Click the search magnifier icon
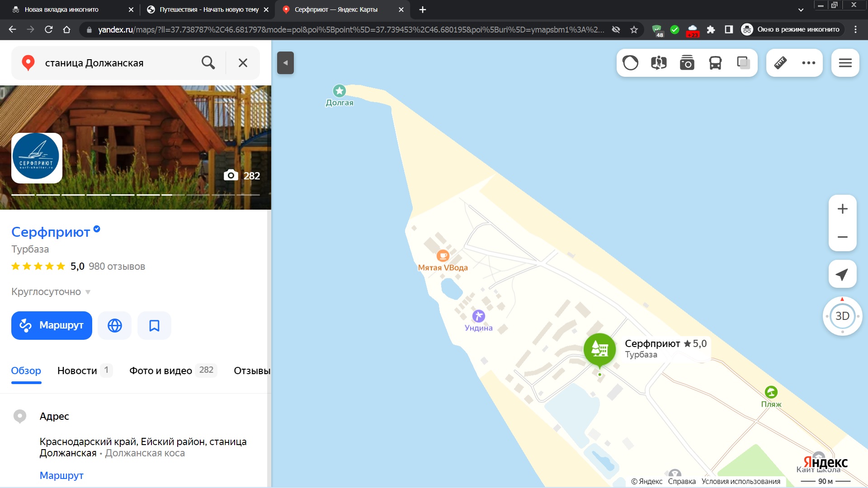 tap(208, 63)
